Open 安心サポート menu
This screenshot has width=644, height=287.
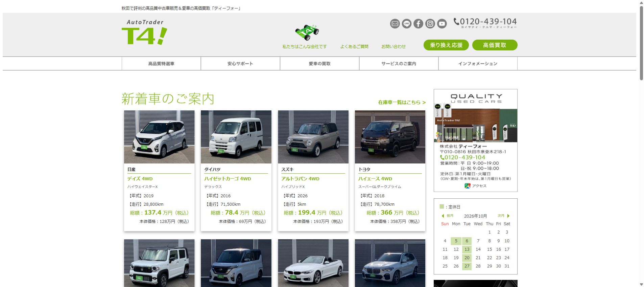pos(240,64)
